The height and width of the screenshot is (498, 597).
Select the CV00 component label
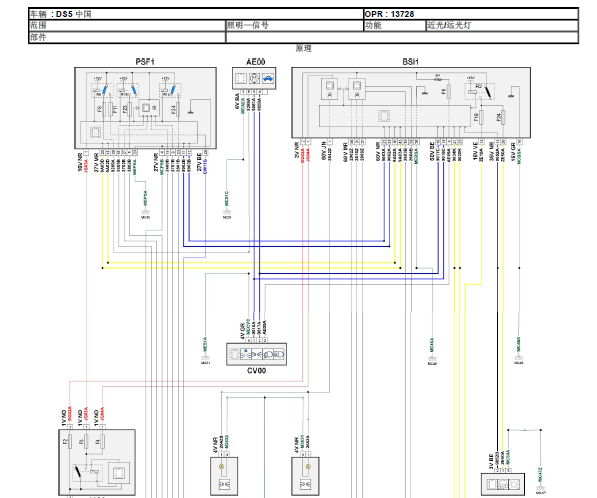pos(257,370)
